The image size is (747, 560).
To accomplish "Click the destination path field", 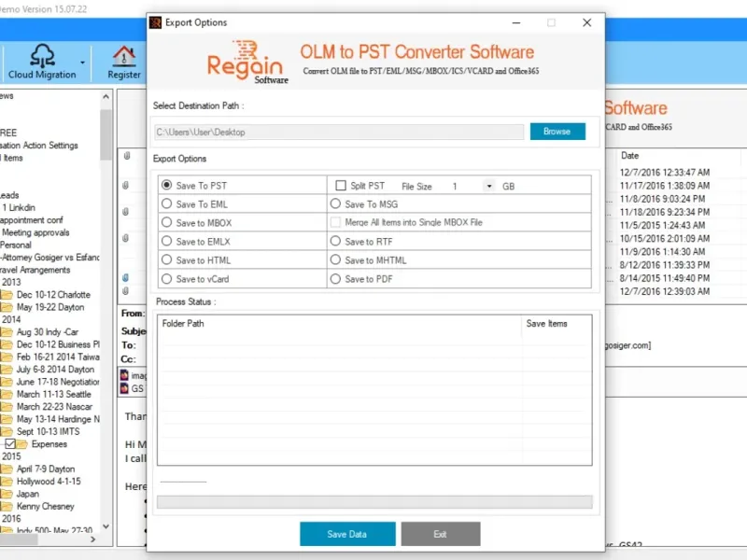I will coord(339,132).
